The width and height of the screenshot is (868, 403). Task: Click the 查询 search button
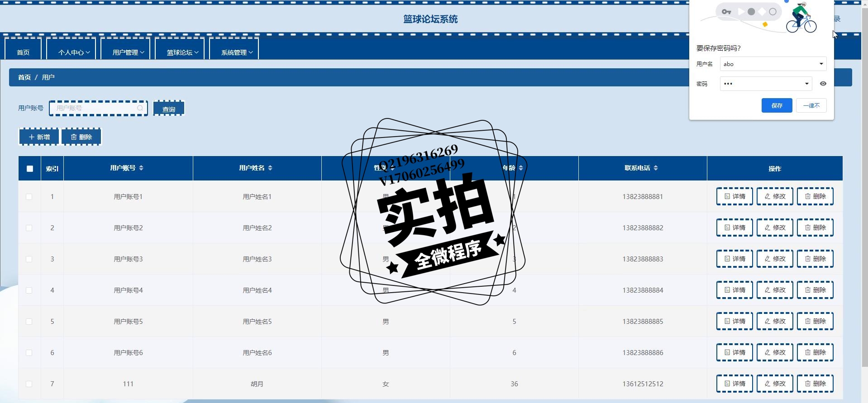point(169,109)
